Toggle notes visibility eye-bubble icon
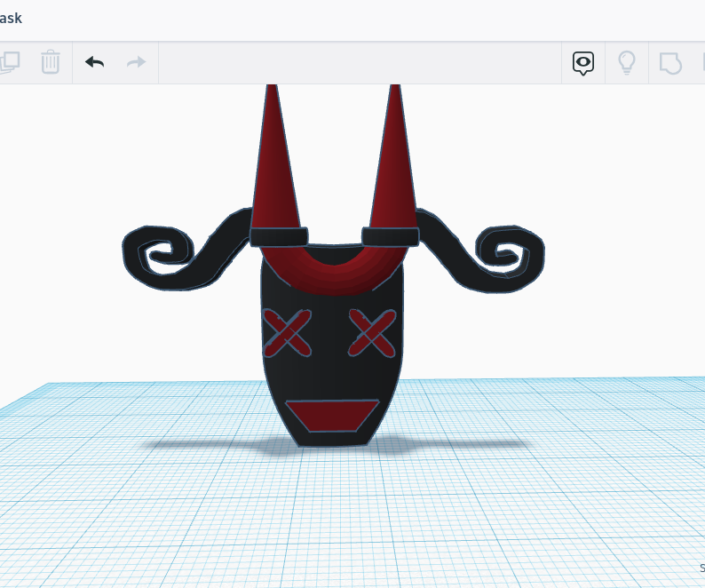Image resolution: width=705 pixels, height=588 pixels. click(x=583, y=62)
